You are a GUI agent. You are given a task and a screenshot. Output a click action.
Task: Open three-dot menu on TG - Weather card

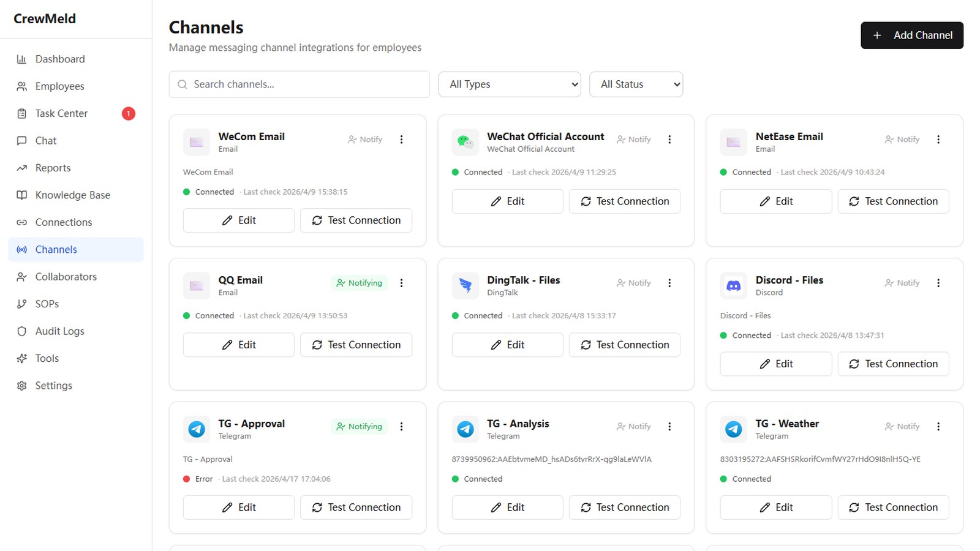(x=938, y=427)
